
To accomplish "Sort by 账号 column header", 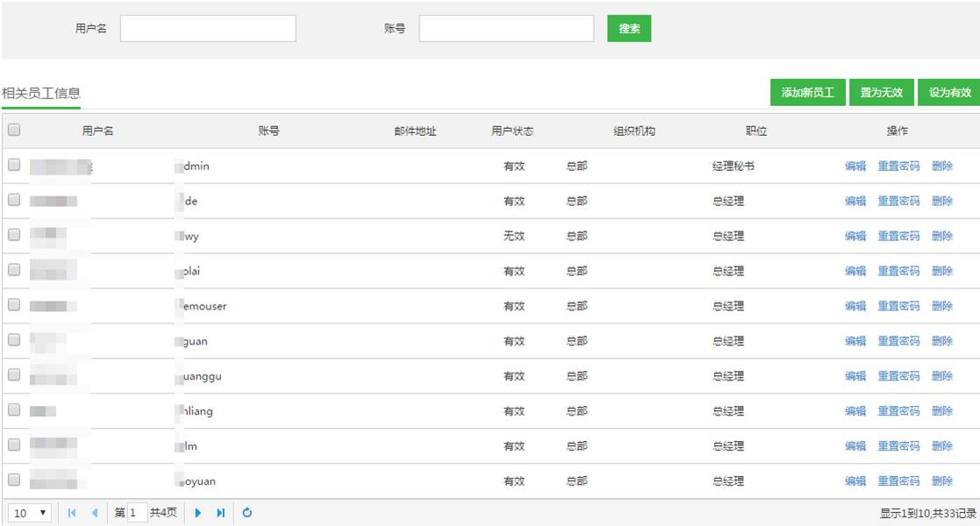I will (268, 131).
